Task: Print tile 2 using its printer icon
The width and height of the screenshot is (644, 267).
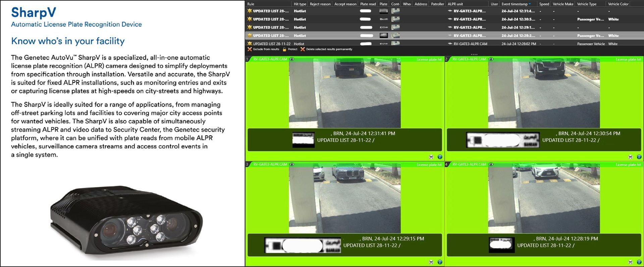Action: (x=630, y=157)
